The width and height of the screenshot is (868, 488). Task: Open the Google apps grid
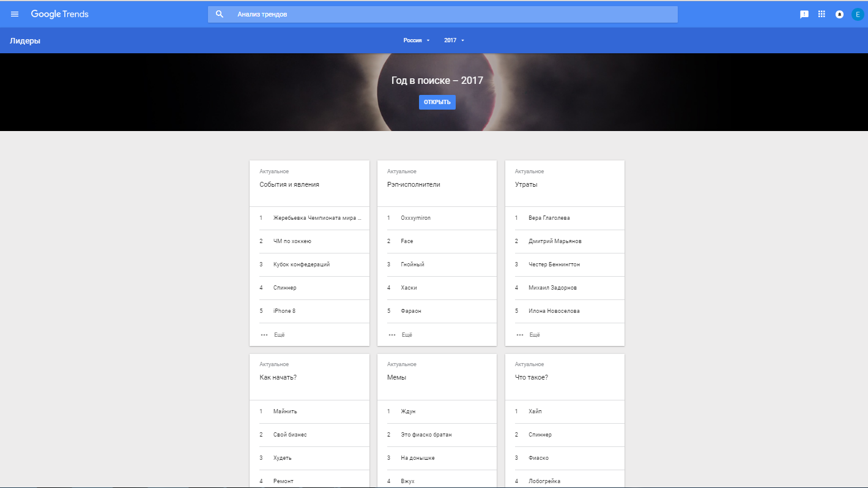[822, 14]
